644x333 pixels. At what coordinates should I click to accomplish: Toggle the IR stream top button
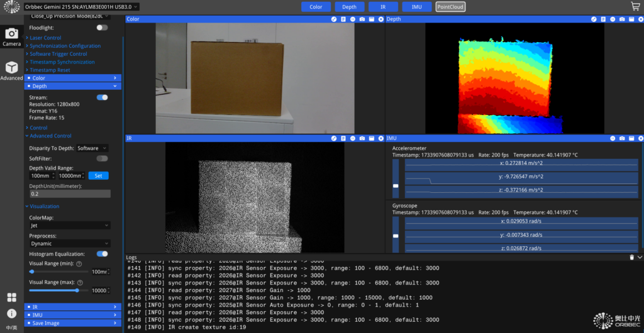(383, 7)
